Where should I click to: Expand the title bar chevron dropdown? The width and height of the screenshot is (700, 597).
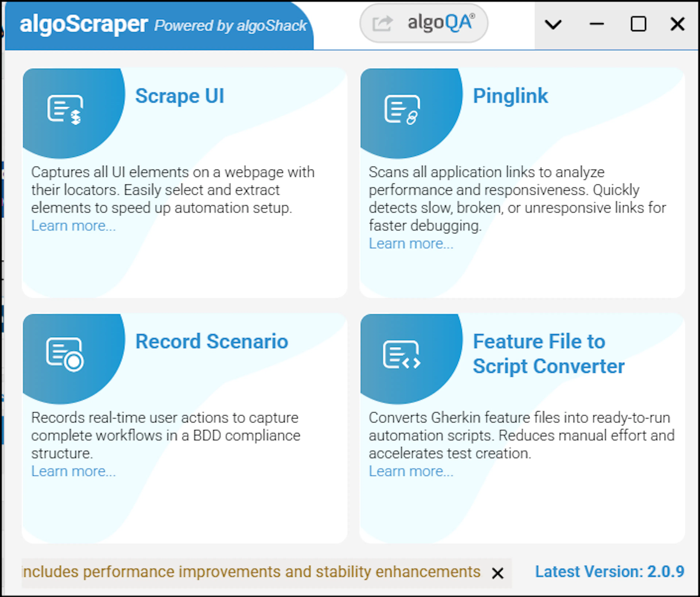pyautogui.click(x=553, y=24)
